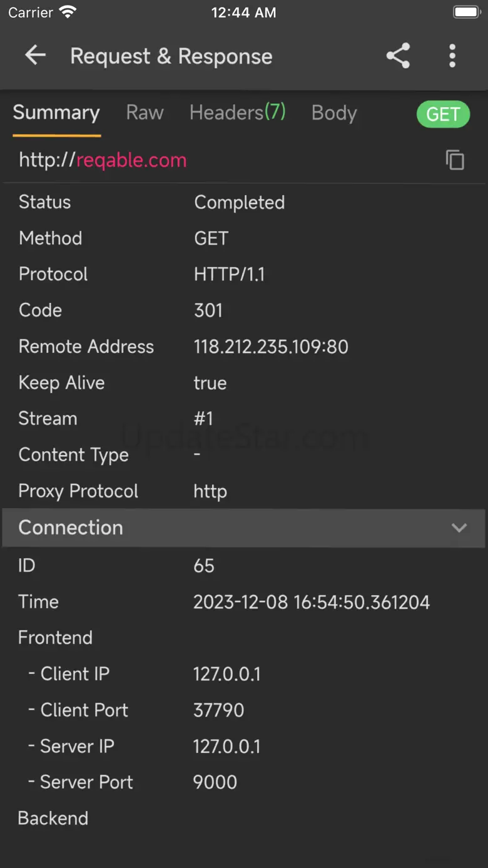Image resolution: width=488 pixels, height=868 pixels.
Task: Switch to the Summary tab
Action: tap(56, 113)
